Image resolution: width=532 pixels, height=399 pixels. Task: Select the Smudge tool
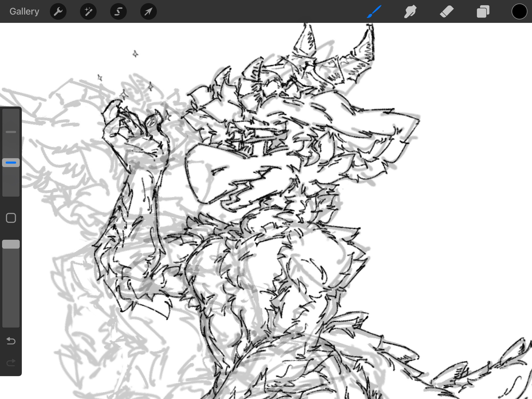(410, 11)
